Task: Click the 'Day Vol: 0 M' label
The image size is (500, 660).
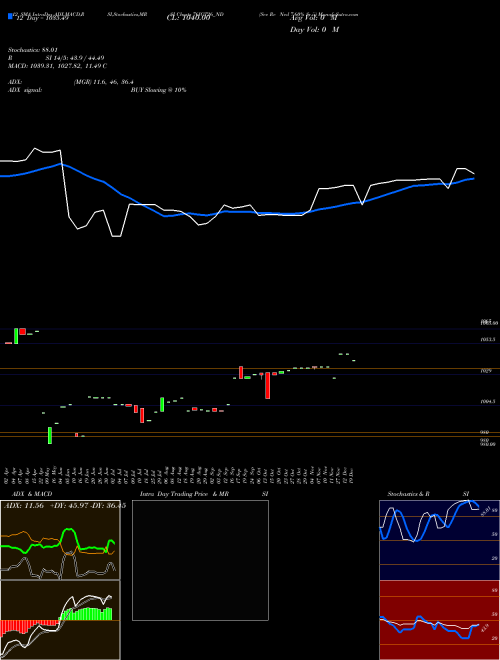Action: tap(314, 29)
